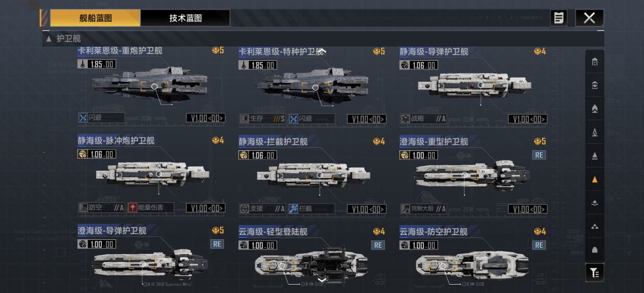Click the up chevron above the ship list
The image size is (644, 293).
(323, 51)
